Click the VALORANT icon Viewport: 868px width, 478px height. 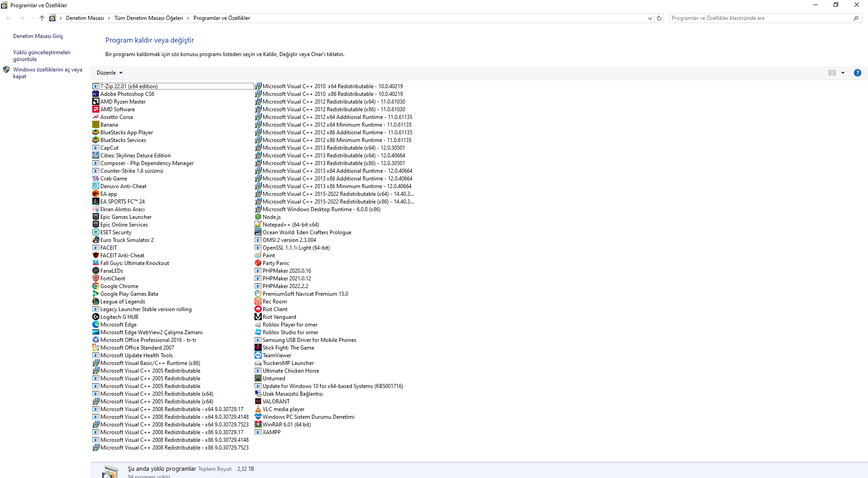click(258, 402)
